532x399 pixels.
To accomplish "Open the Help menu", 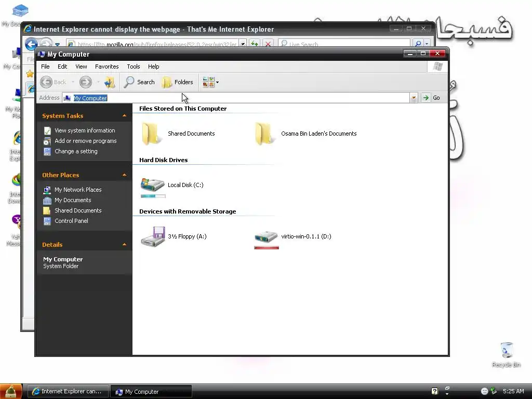I will [x=153, y=66].
